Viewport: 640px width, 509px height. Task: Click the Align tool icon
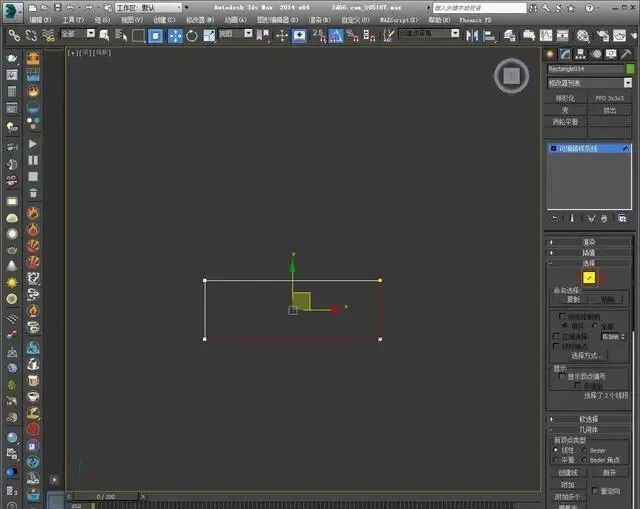pyautogui.click(x=489, y=36)
